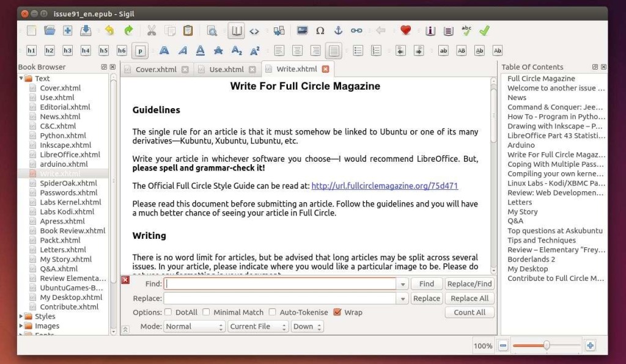Click the Find button next to the search field
626x364 pixels.
[426, 284]
